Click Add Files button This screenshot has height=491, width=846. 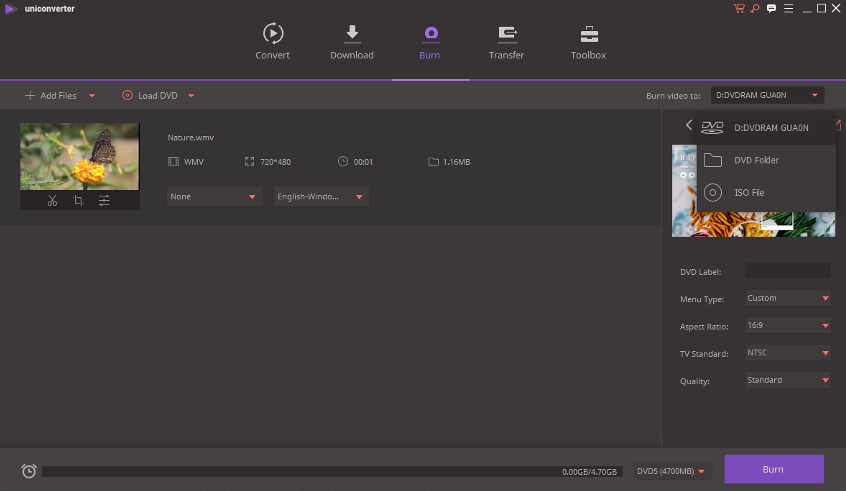pyautogui.click(x=51, y=96)
